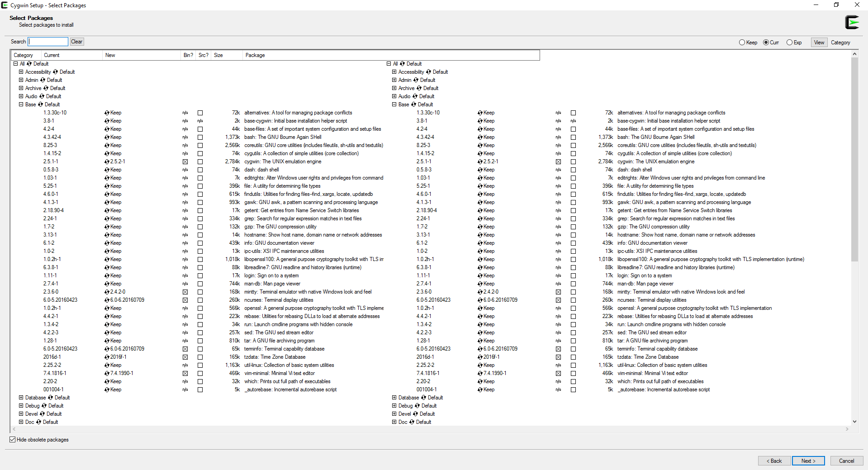Click cycle icon beside Keep for which in right list
868x470 pixels.
pos(480,381)
